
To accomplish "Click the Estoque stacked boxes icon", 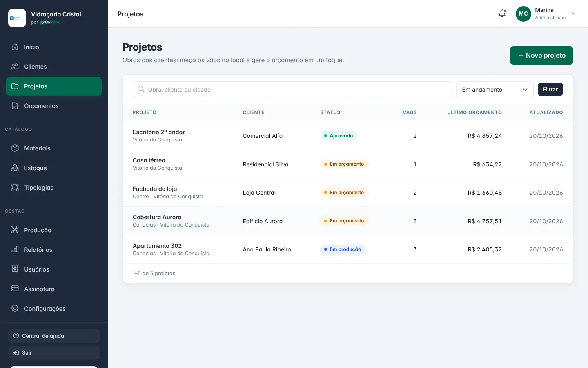I will [15, 168].
